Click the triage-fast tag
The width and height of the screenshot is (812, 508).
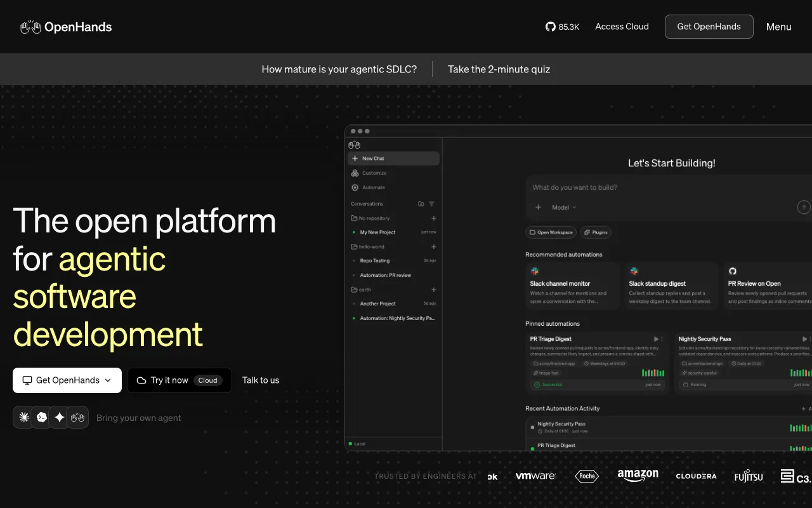point(546,373)
